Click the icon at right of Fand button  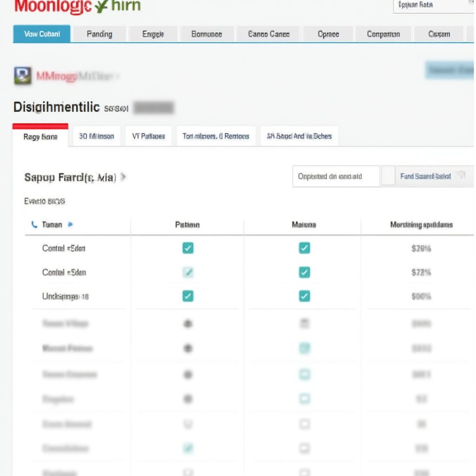pos(462,175)
